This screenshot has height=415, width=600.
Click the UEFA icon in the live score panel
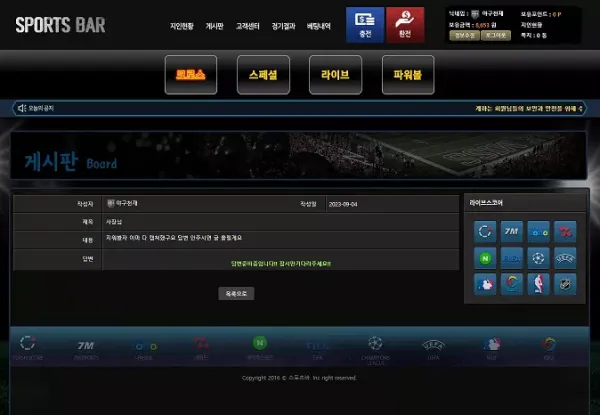(x=565, y=258)
